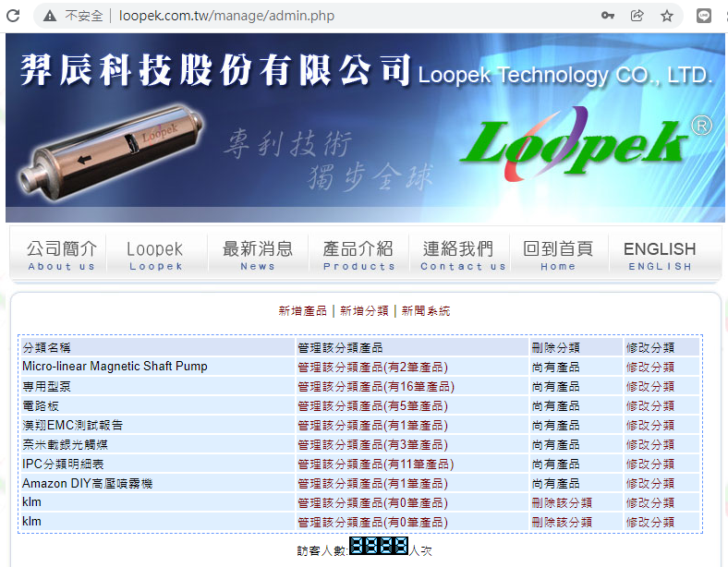The image size is (728, 567).
Task: Go to 最新消息 News
Action: coord(258,255)
